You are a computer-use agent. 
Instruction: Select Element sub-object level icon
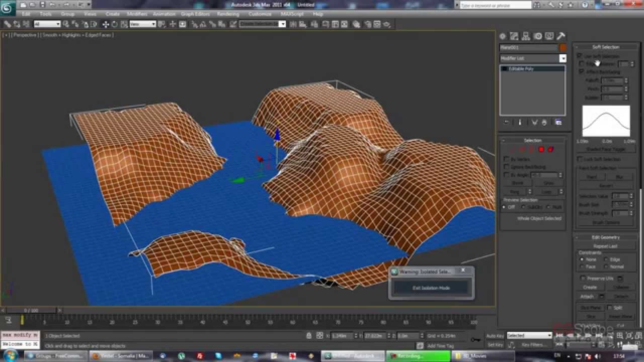point(550,149)
